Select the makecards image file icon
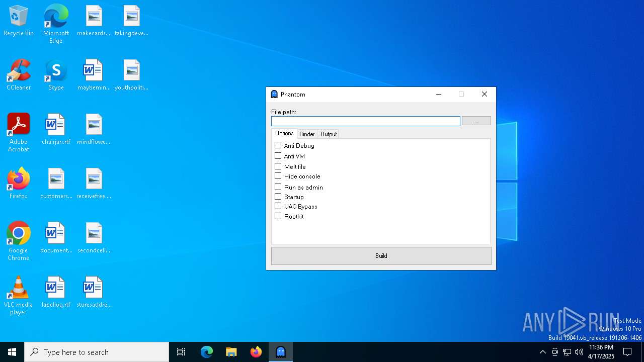This screenshot has width=644, height=362. tap(94, 21)
